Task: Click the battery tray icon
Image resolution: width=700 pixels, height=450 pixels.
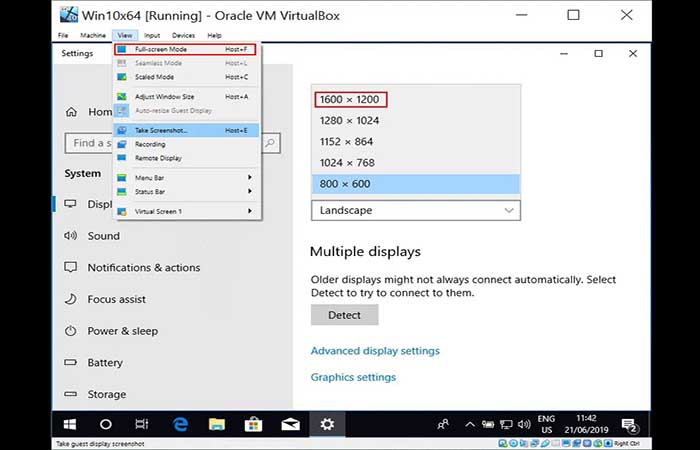Action: tap(488, 425)
